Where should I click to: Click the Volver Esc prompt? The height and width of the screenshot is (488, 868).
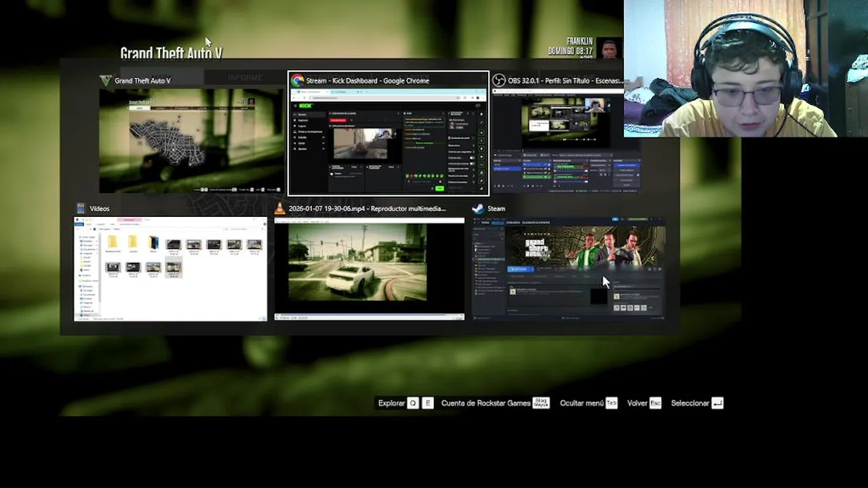644,403
